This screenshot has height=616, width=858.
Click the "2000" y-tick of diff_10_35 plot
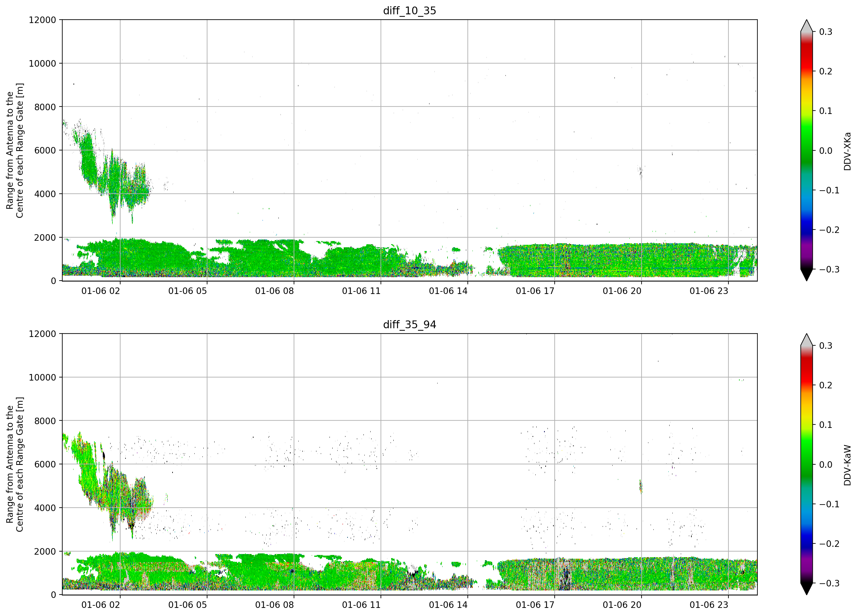(x=45, y=238)
